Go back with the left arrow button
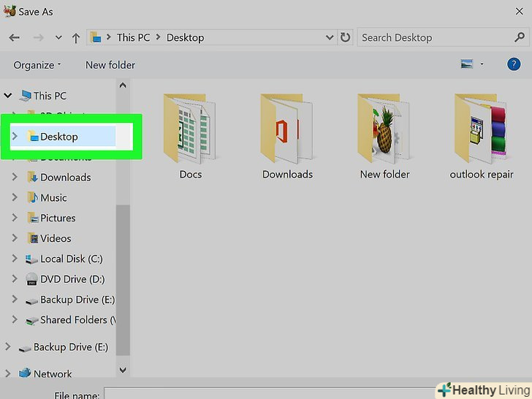This screenshot has height=399, width=532. (15, 38)
